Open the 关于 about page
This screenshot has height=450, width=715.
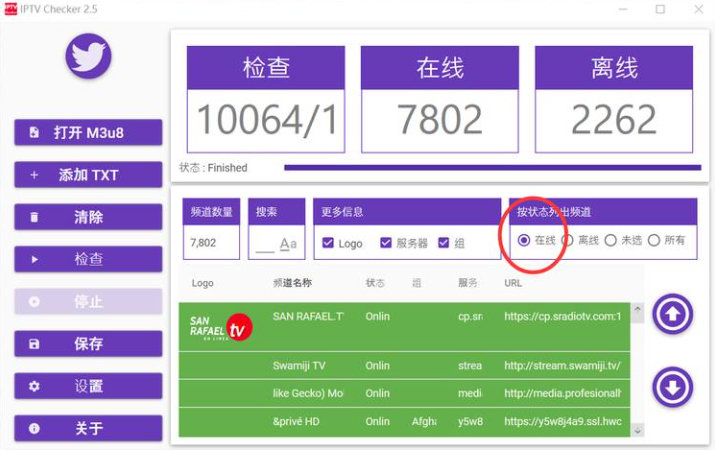88,428
